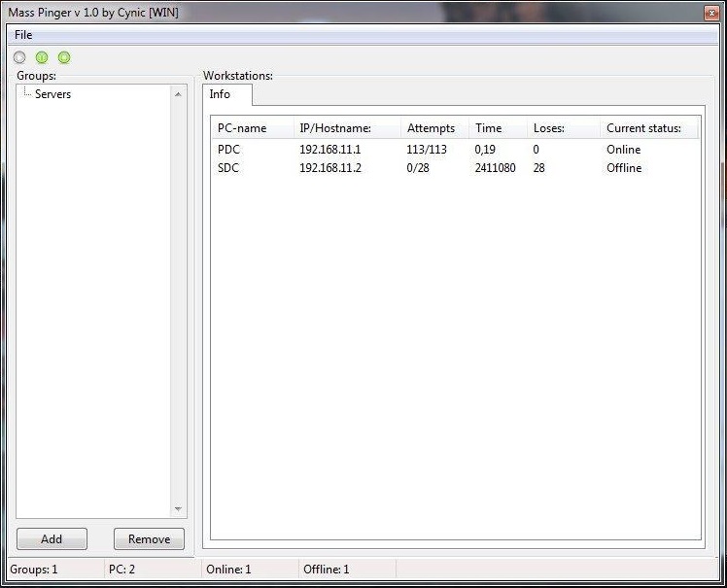This screenshot has height=588, width=727.
Task: Open the File menu
Action: click(23, 35)
